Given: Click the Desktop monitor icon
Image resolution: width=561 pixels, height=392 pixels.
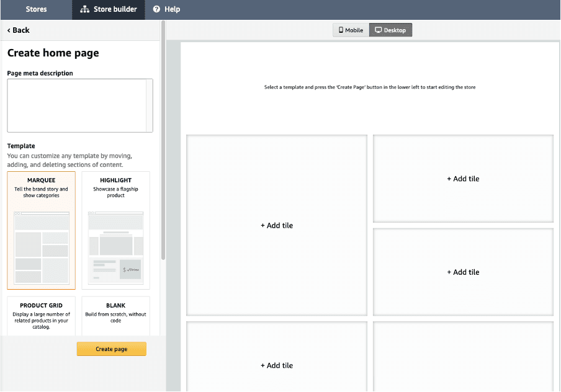Looking at the screenshot, I should [378, 30].
